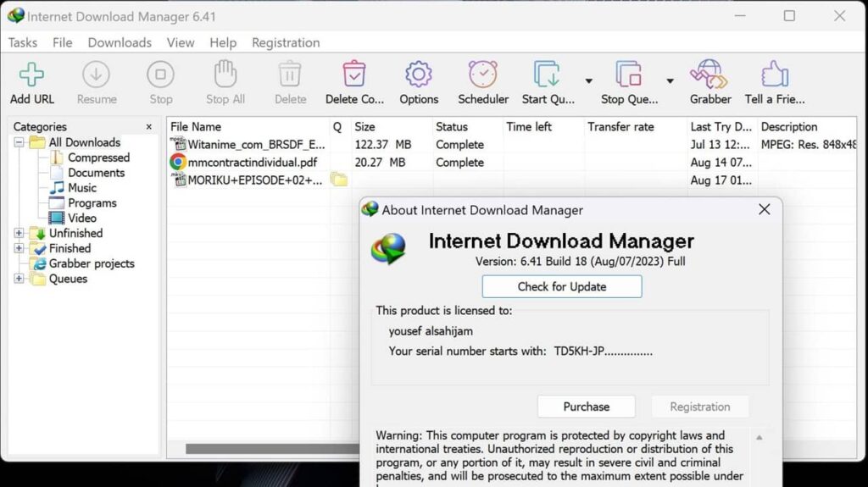The width and height of the screenshot is (868, 487).
Task: Click the Aug 17 01... date cell
Action: (721, 180)
